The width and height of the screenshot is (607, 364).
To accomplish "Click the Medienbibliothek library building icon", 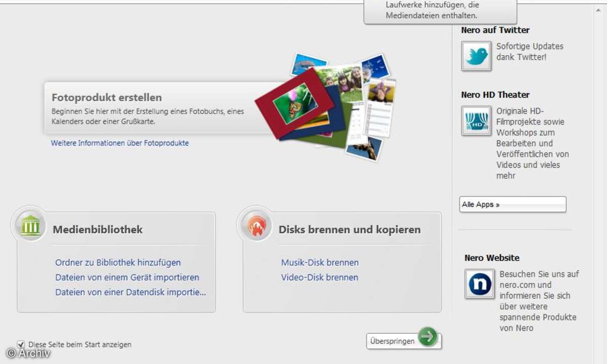I will (31, 225).
